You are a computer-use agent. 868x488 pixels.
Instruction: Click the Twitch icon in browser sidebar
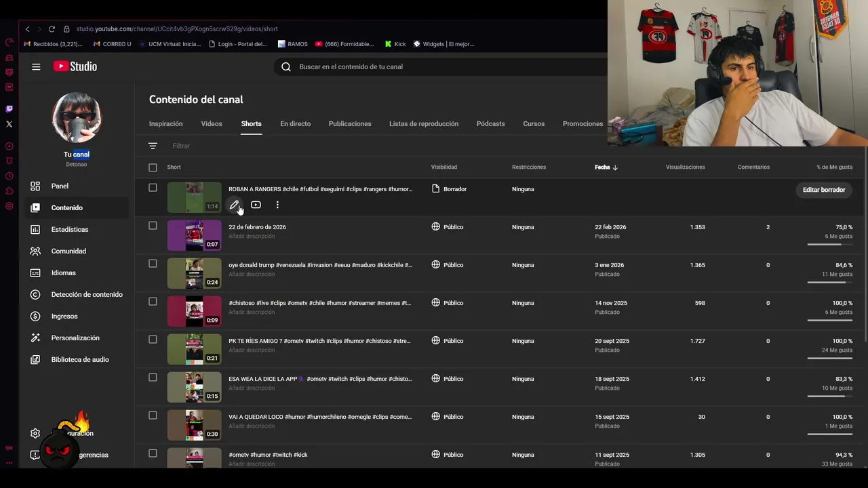tap(9, 108)
